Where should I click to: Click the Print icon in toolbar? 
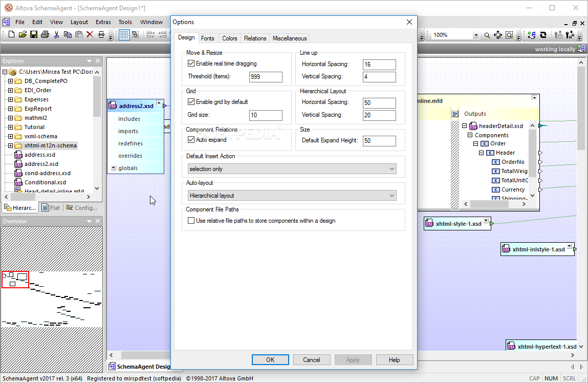pos(45,34)
